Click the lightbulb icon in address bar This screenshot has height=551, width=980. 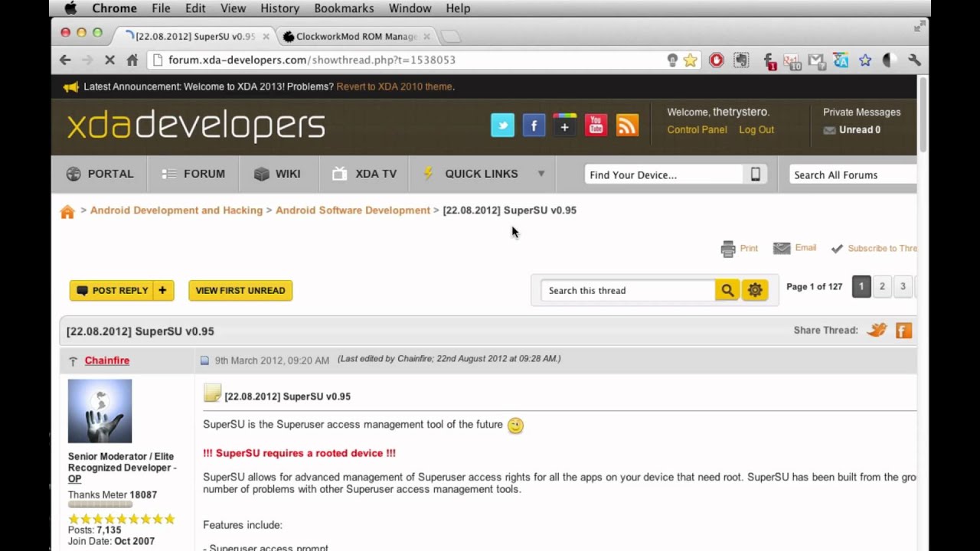point(672,60)
